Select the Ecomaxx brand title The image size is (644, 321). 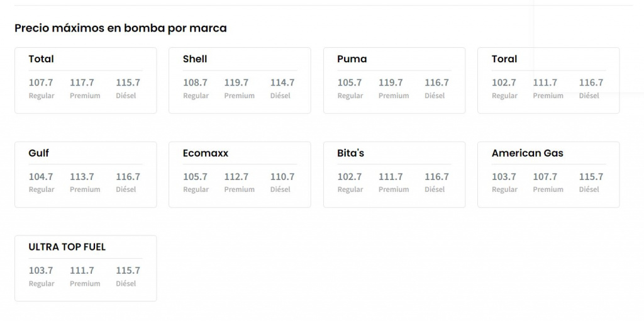(x=205, y=153)
